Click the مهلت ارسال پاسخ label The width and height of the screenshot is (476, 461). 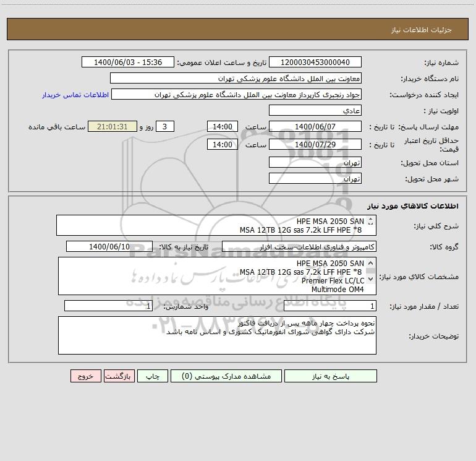click(x=428, y=127)
